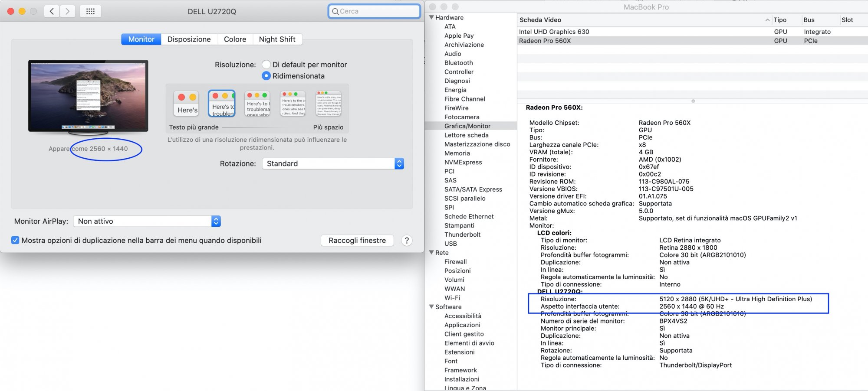This screenshot has width=868, height=391.
Task: Select Audio in the sidebar
Action: (453, 54)
